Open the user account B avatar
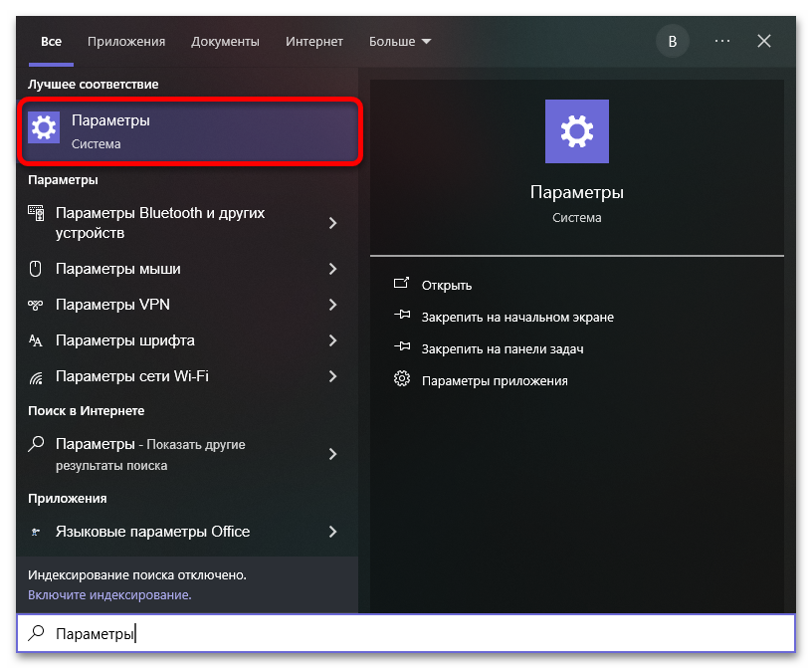 click(x=672, y=41)
